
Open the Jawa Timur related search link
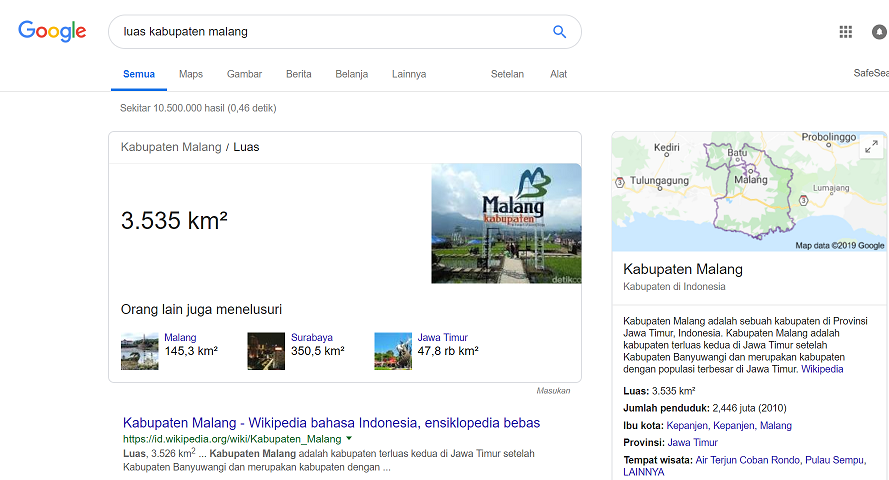coord(443,337)
